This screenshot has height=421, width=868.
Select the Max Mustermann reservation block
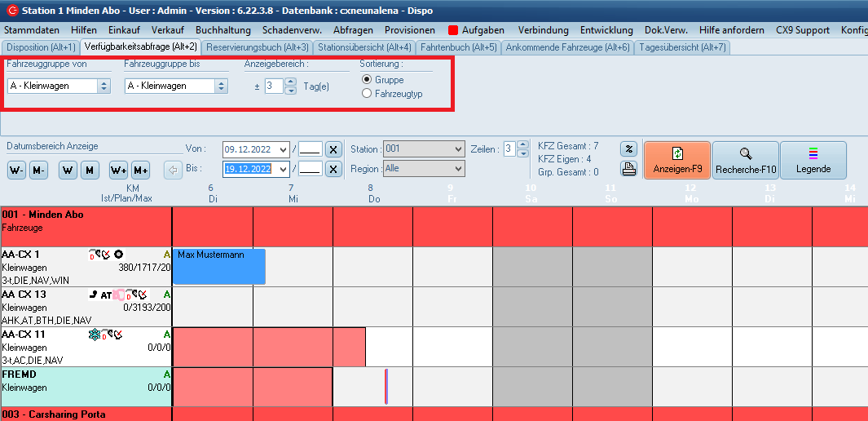tap(219, 266)
